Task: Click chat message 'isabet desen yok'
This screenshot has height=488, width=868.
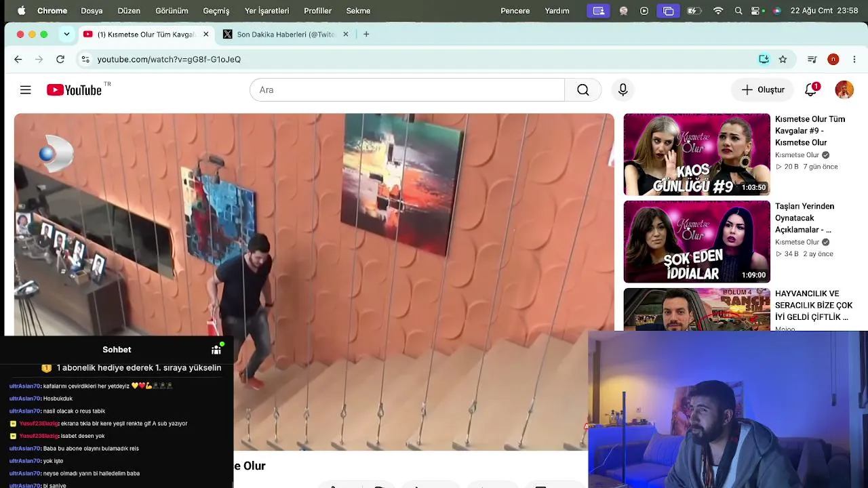Action: 83,436
